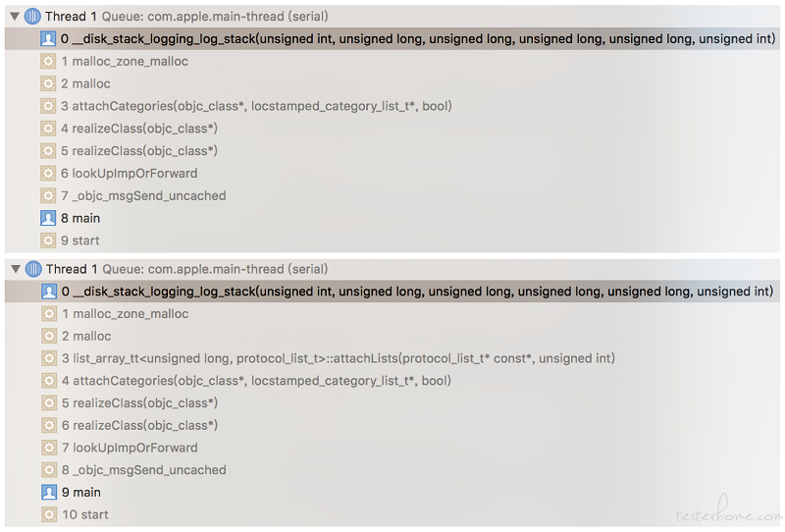
Task: Click gear icon beside '10 start'
Action: pos(49,514)
